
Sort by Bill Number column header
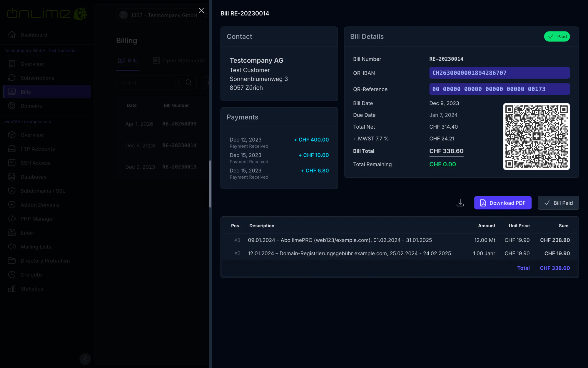click(176, 105)
